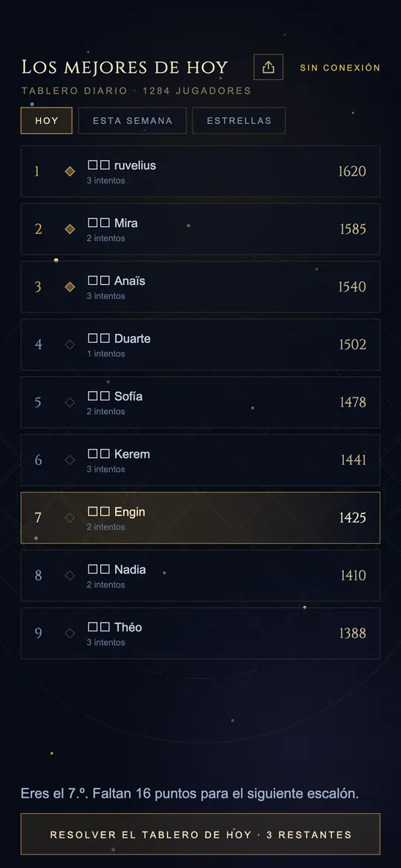Screen dimensions: 401x868
Task: Open the highlighted Engin row
Action: [x=200, y=518]
